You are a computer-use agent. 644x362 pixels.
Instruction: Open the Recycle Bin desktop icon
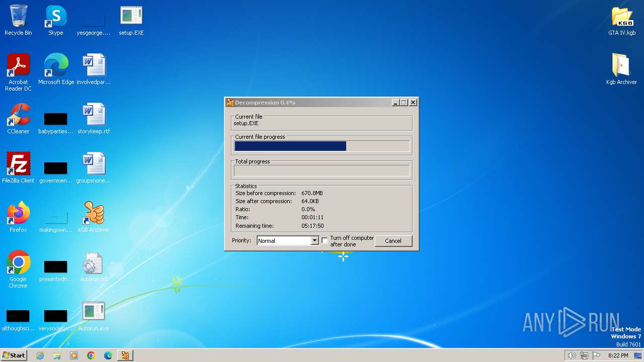[18, 20]
